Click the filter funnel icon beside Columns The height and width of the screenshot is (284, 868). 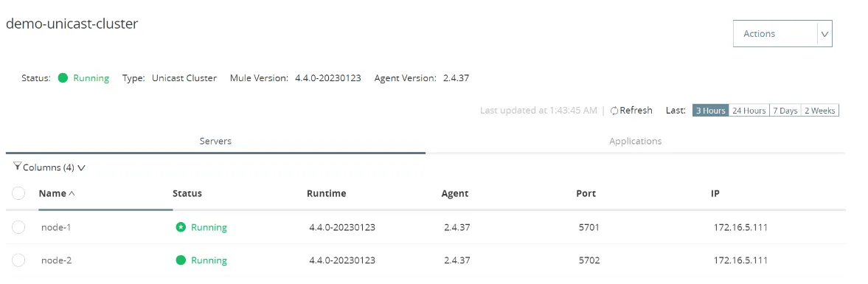click(17, 166)
